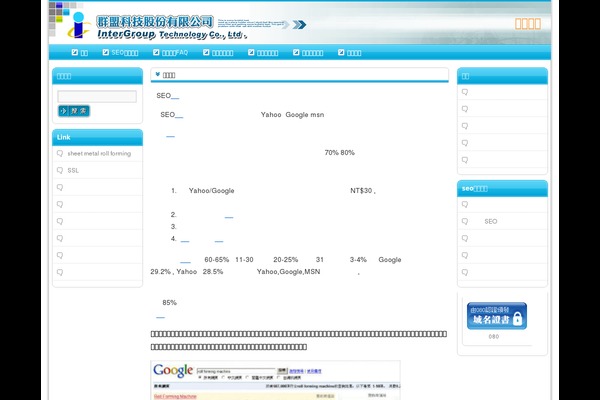Viewport: 600px width, 400px height.
Task: Open the 'sheet metal roll forming' link
Action: [99, 153]
